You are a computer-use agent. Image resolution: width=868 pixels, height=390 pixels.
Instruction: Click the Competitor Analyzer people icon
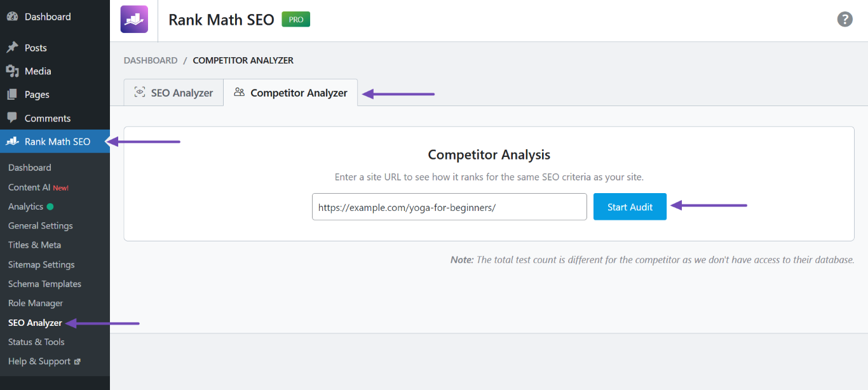(x=239, y=92)
